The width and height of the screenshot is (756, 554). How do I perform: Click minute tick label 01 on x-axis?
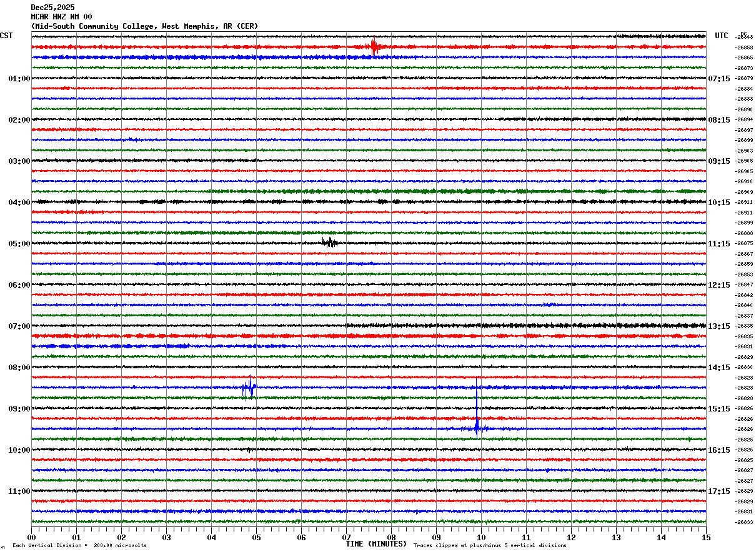76,537
